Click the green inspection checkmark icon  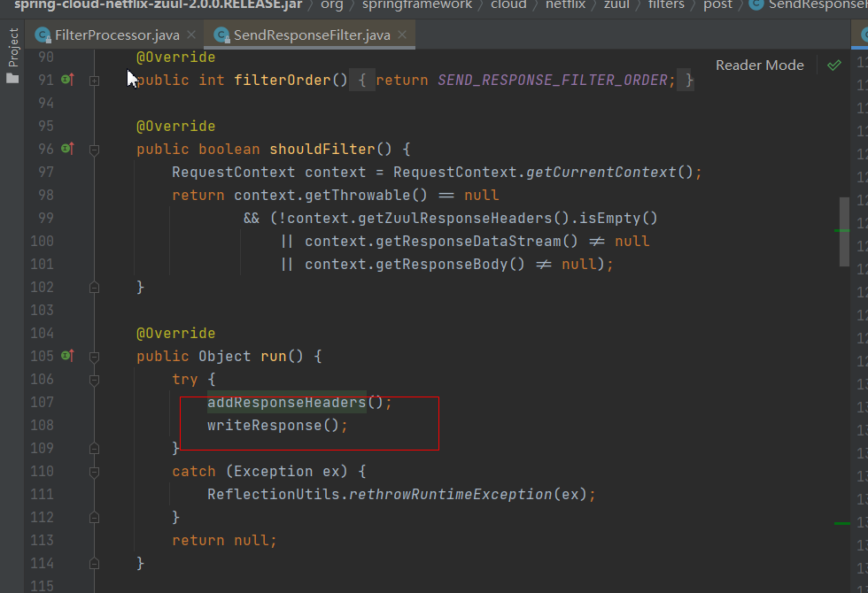pos(834,65)
